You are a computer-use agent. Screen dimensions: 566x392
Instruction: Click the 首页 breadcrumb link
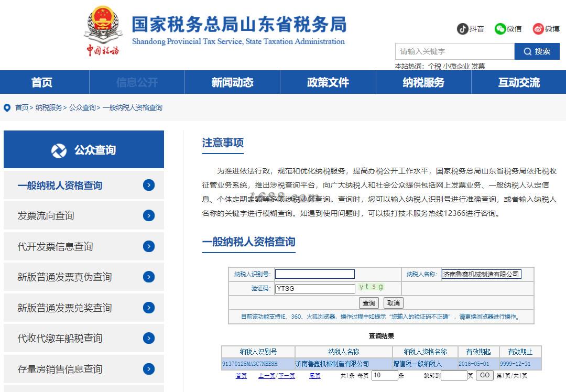pyautogui.click(x=21, y=107)
